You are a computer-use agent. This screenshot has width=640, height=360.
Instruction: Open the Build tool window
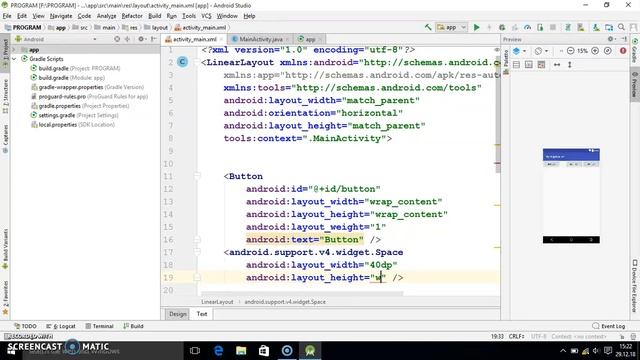(x=133, y=326)
